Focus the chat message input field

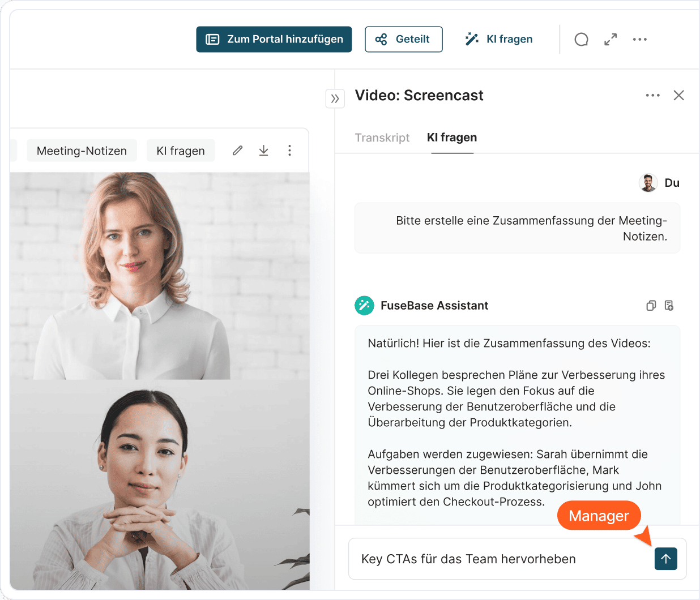(498, 559)
